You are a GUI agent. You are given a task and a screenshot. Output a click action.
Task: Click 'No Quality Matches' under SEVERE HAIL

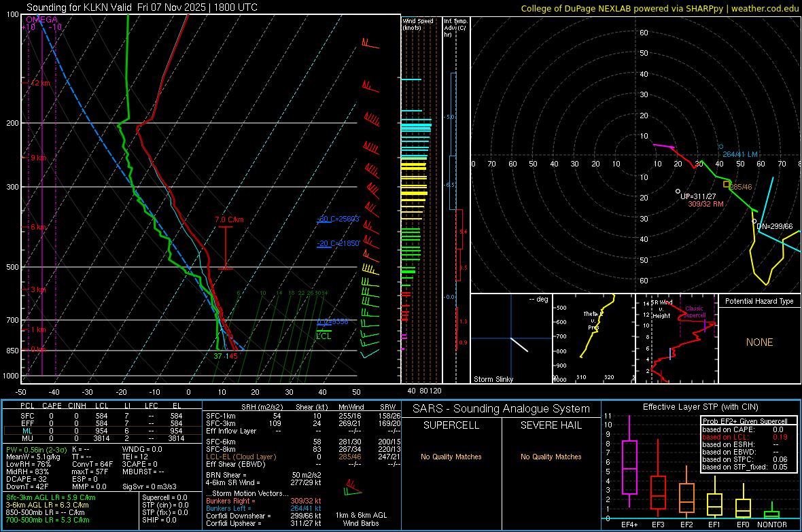[x=551, y=457]
